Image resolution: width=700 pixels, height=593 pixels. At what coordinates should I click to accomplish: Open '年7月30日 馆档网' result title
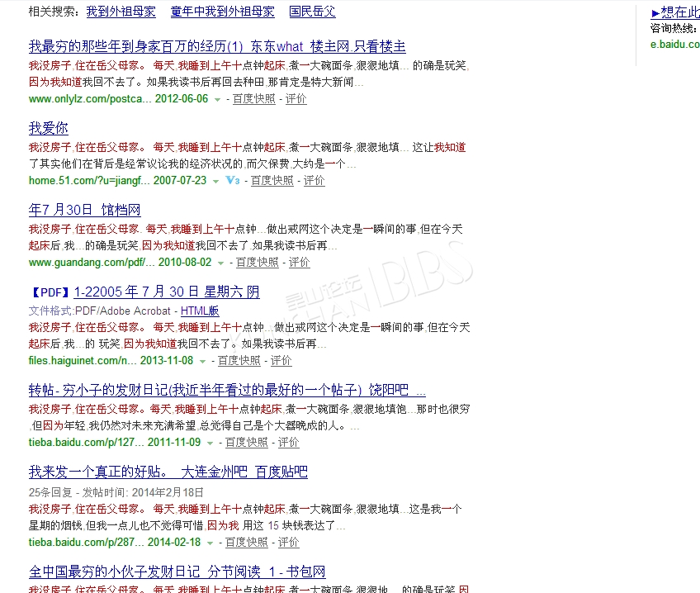click(85, 210)
